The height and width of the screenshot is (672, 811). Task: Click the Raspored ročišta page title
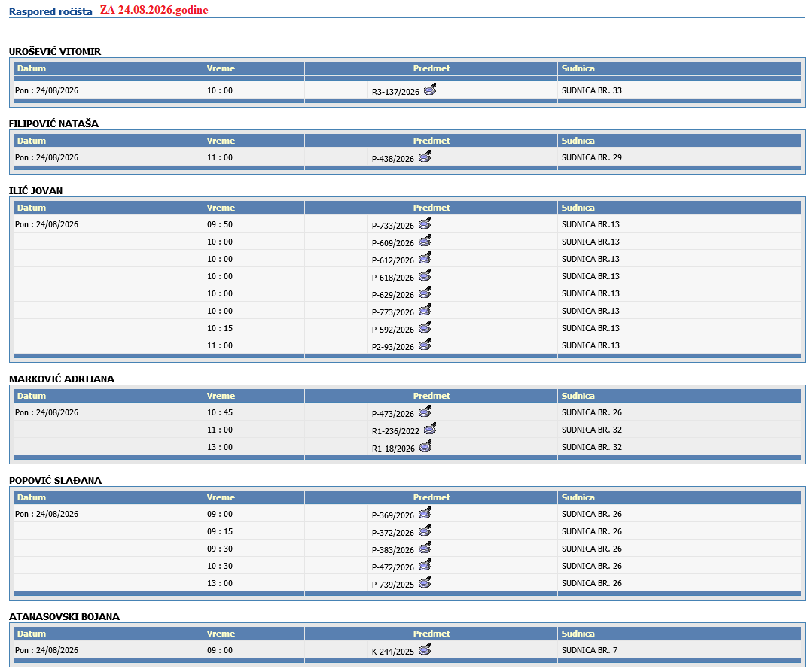tap(50, 11)
